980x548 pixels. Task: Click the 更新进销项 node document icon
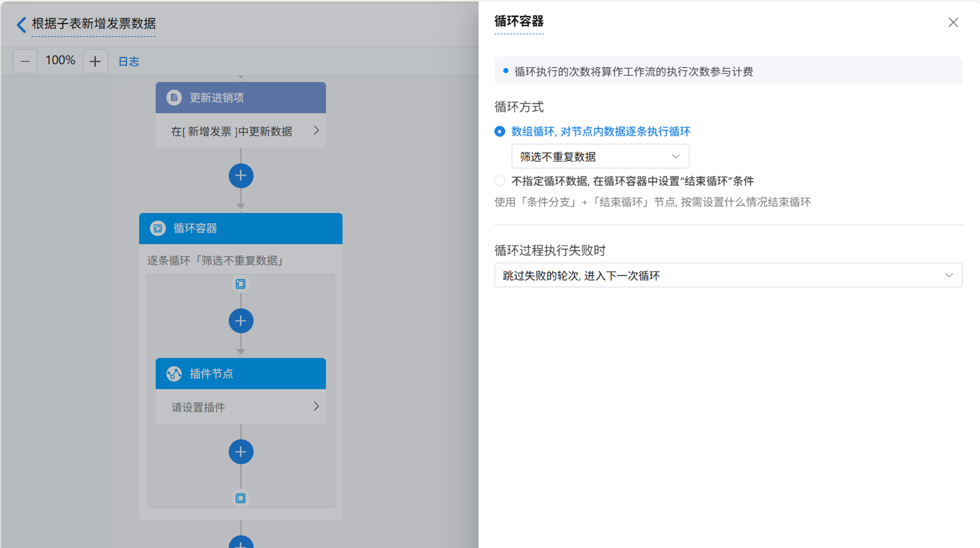click(x=174, y=98)
